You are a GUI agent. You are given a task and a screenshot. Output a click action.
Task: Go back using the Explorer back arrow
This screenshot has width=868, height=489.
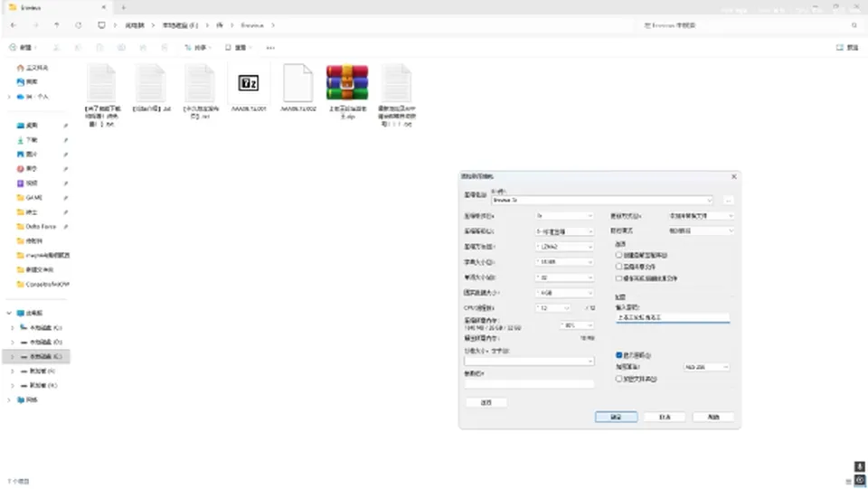point(14,25)
